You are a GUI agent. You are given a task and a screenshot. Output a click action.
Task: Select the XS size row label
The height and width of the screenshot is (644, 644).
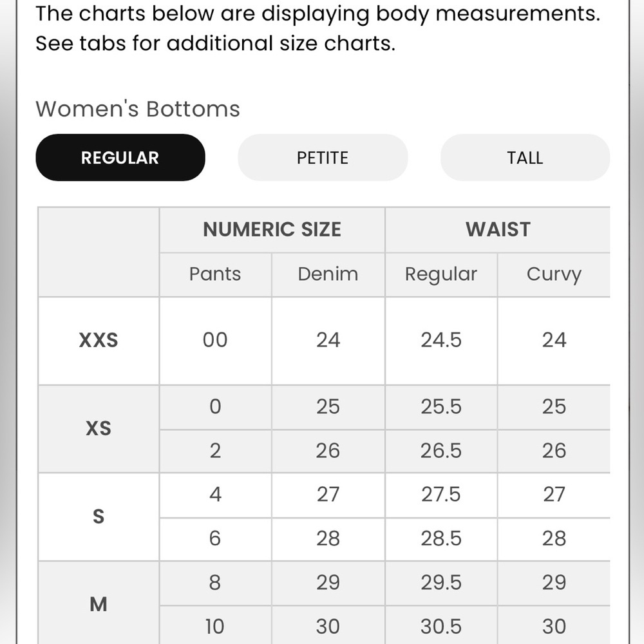[99, 429]
